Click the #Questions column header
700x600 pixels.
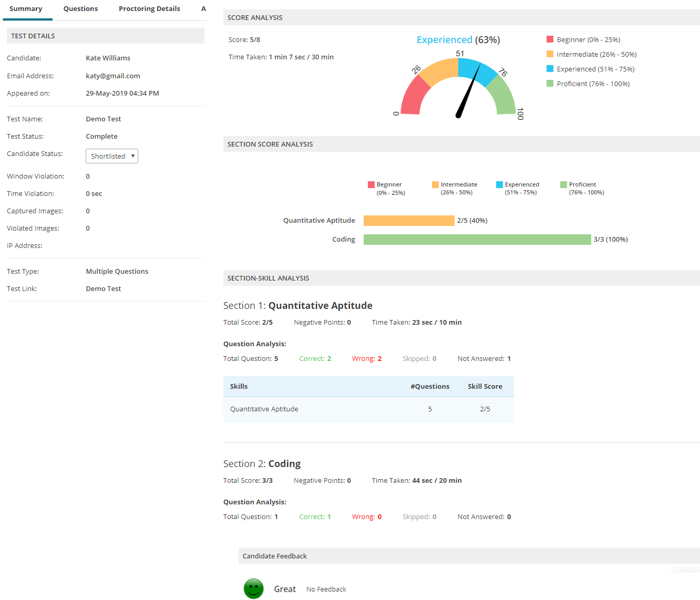tap(429, 386)
